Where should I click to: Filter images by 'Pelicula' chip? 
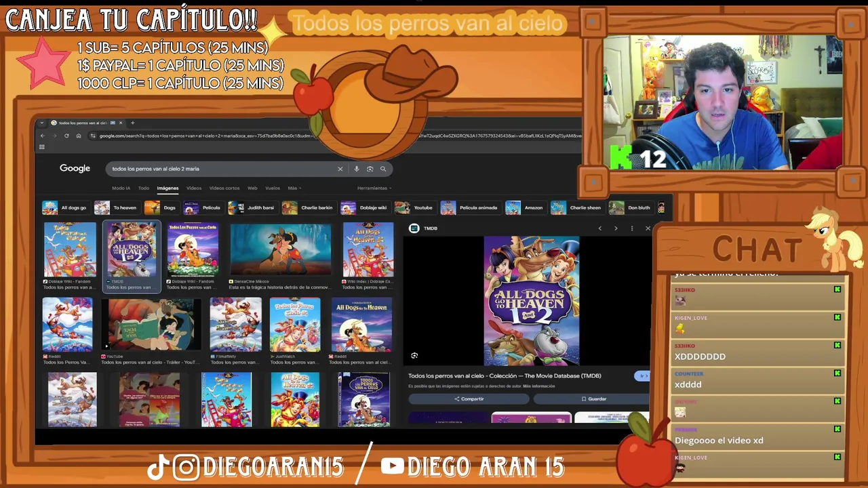tap(203, 207)
